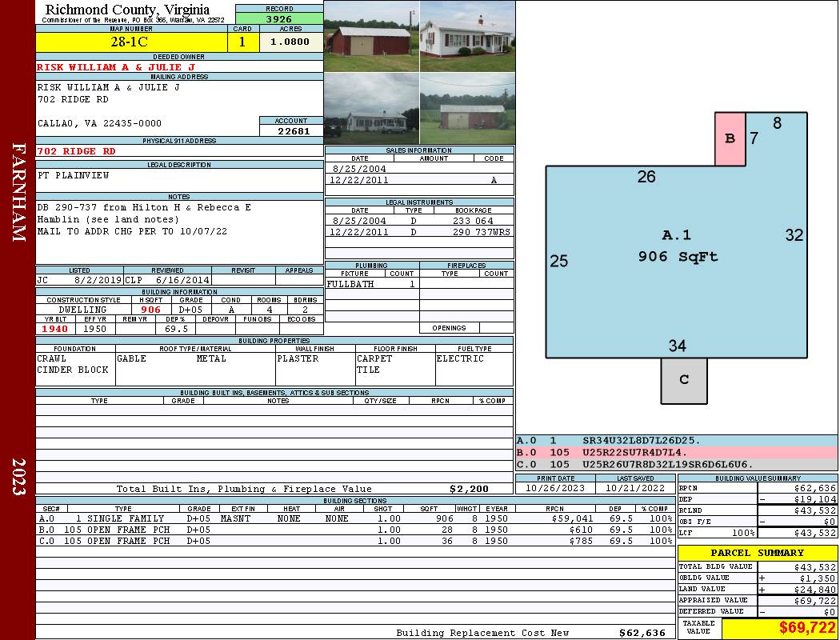The image size is (840, 640).
Task: Click the legal instrument book page 233 064
Action: (x=473, y=221)
